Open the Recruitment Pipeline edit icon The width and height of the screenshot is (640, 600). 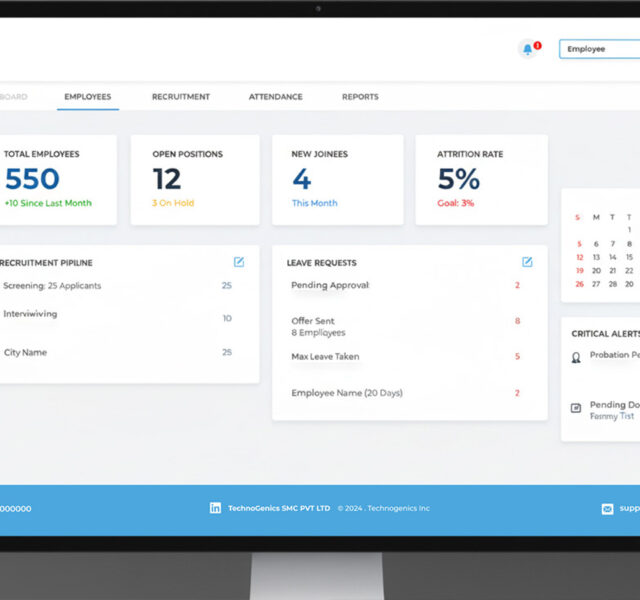239,262
